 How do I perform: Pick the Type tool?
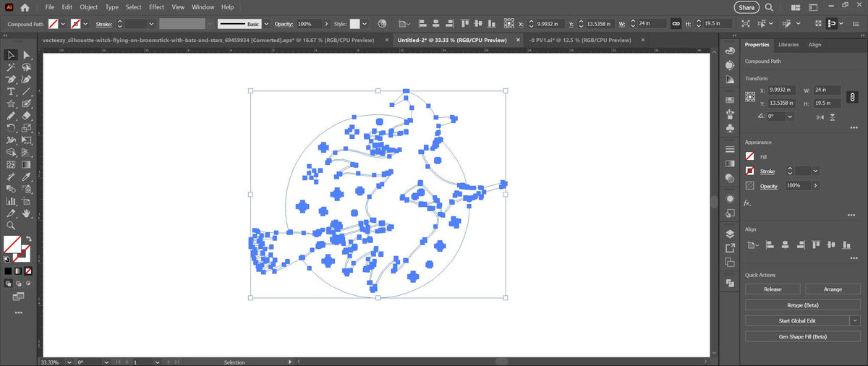12,92
